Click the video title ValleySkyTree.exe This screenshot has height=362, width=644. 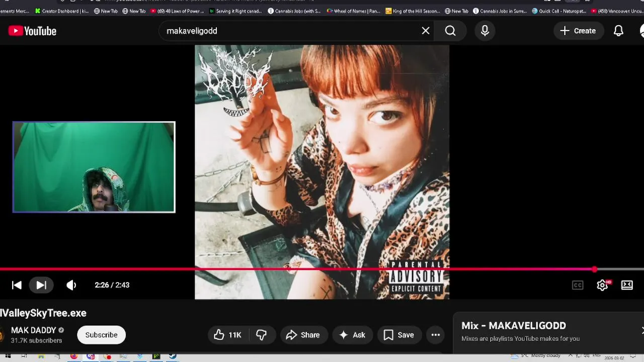pyautogui.click(x=43, y=313)
